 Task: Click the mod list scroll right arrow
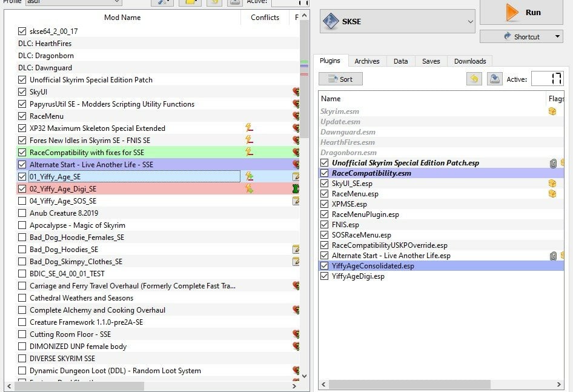[x=294, y=386]
